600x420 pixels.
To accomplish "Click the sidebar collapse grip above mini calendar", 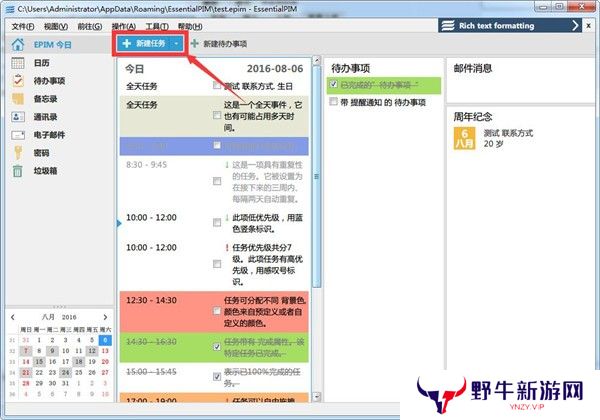I will tap(59, 307).
